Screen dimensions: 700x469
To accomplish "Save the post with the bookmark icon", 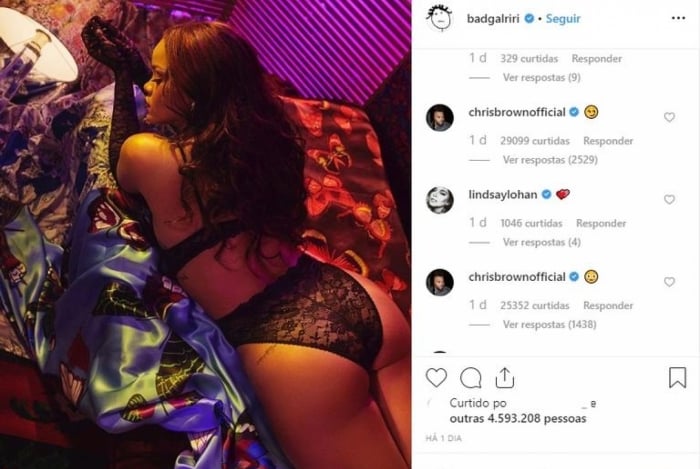I will click(677, 378).
